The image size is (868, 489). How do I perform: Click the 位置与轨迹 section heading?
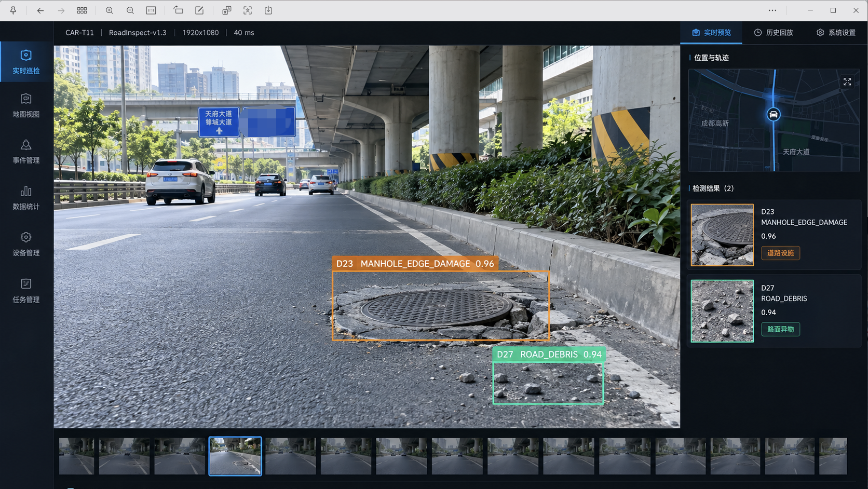[711, 58]
